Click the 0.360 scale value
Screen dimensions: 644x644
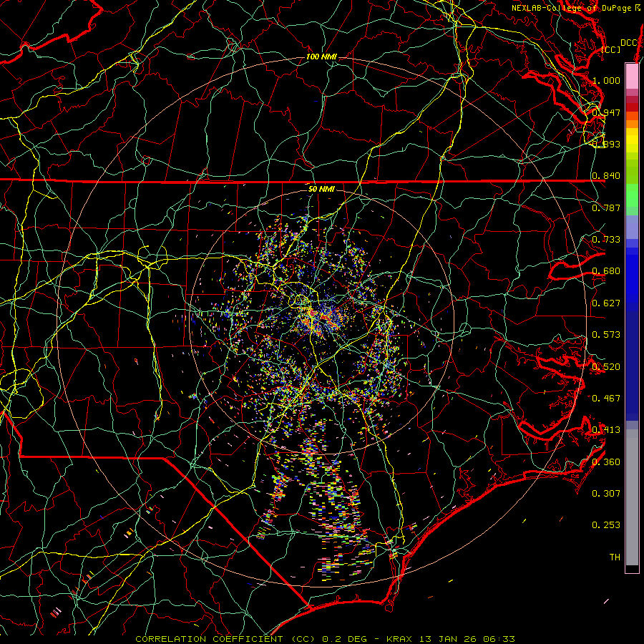606,462
